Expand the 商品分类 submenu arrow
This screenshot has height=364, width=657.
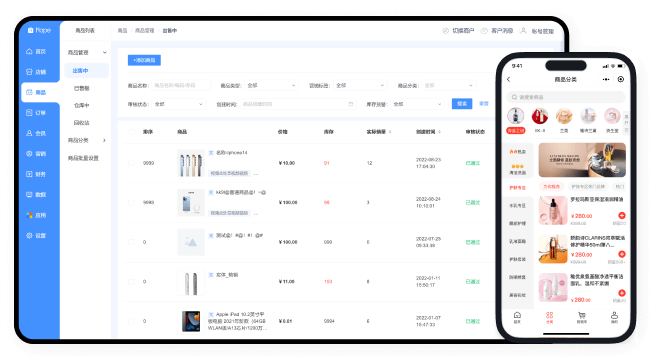pos(104,140)
